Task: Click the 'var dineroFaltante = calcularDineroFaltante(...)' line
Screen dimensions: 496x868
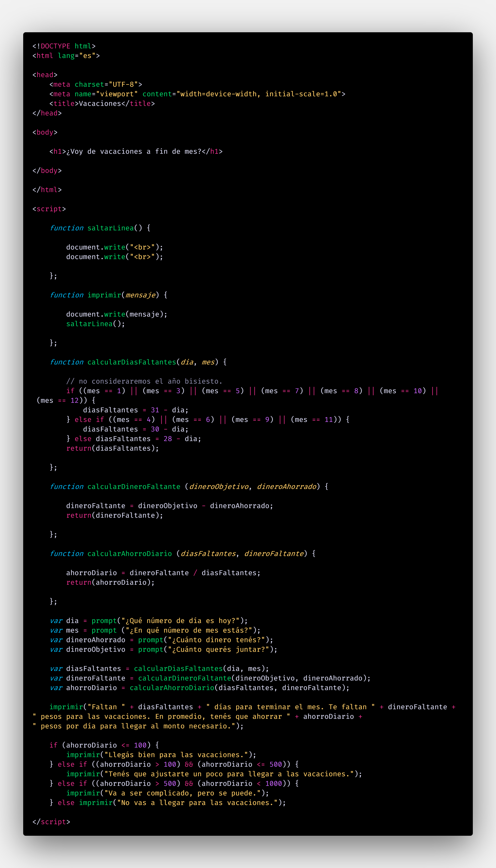Action: pyautogui.click(x=210, y=678)
